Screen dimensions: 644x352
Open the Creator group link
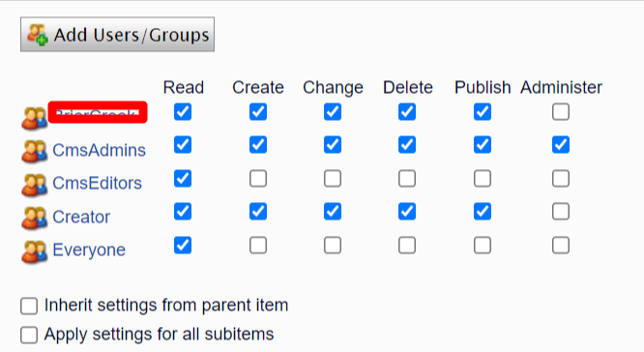click(81, 217)
